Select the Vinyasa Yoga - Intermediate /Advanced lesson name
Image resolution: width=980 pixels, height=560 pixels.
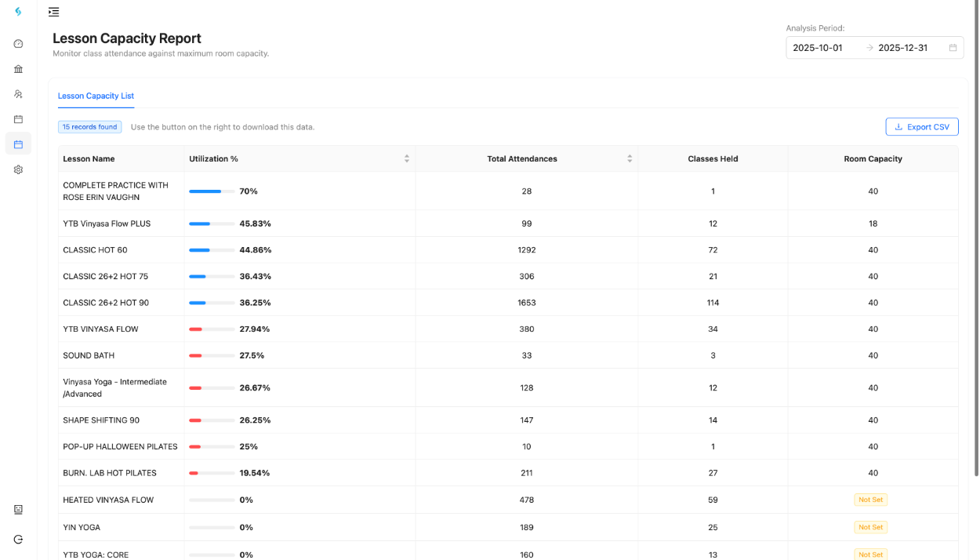pos(114,387)
